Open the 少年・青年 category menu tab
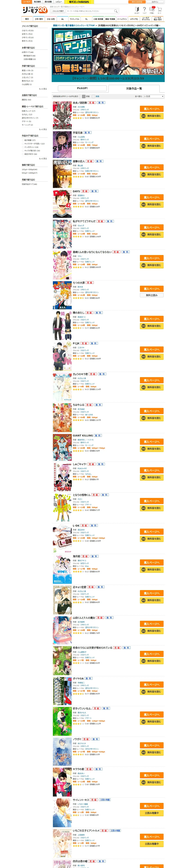This screenshot has width=186, height=868. click(x=39, y=19)
